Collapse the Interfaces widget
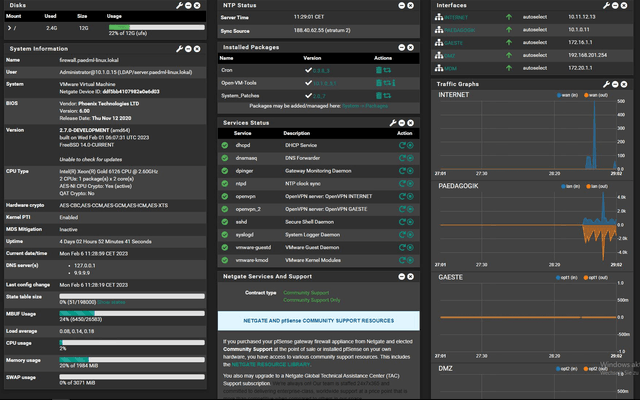The height and width of the screenshot is (400, 640). click(x=615, y=5)
